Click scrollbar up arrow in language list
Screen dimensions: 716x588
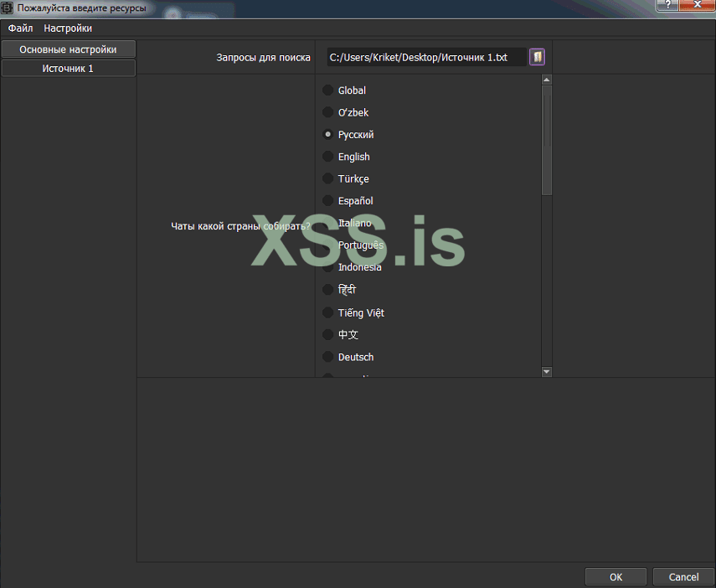pos(547,80)
